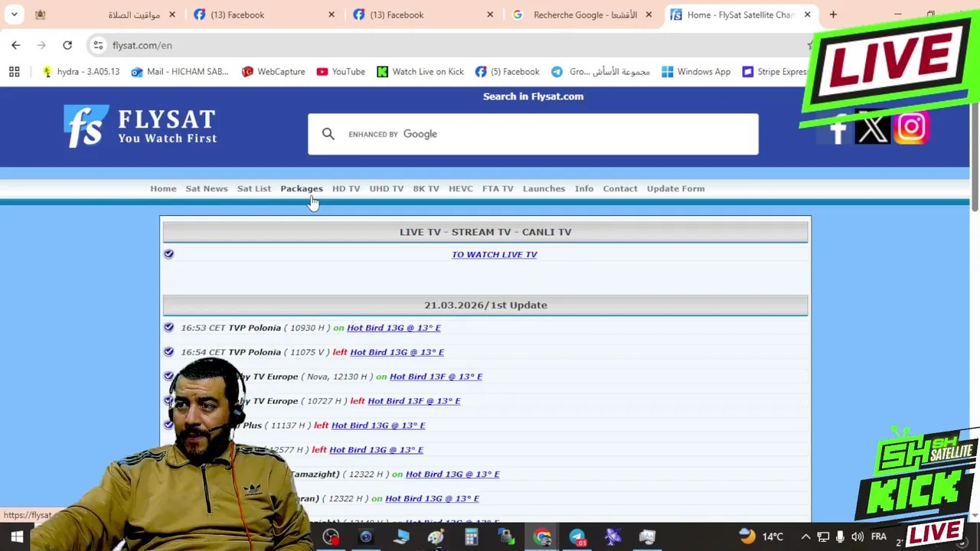Open the Packages menu item

coord(302,188)
